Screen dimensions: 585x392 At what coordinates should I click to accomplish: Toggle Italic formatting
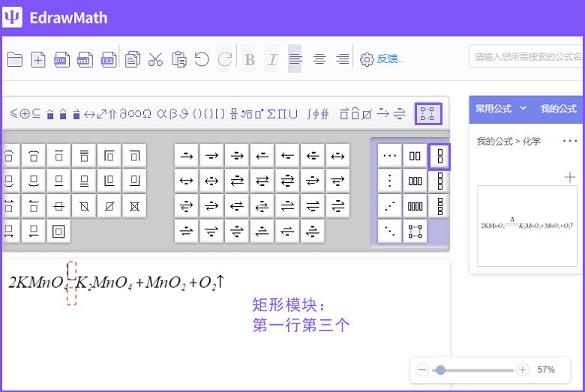[271, 59]
